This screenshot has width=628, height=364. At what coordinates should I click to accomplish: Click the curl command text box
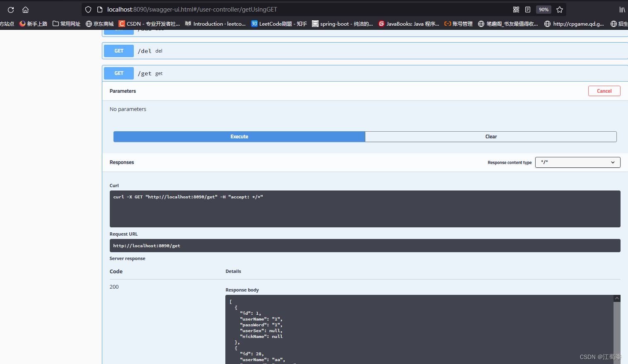(x=365, y=209)
